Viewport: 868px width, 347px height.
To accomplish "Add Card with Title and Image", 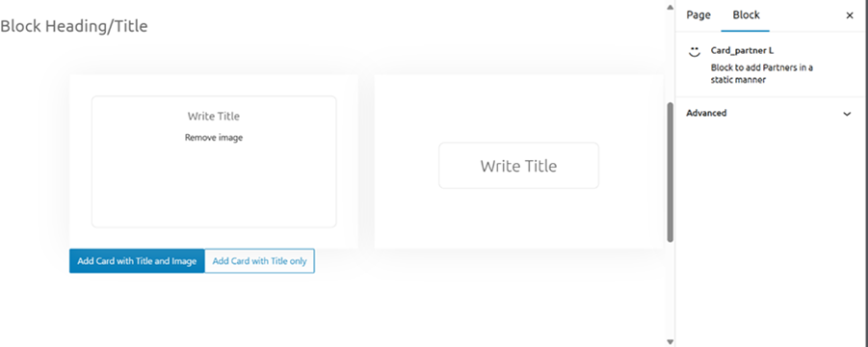I will pyautogui.click(x=137, y=261).
